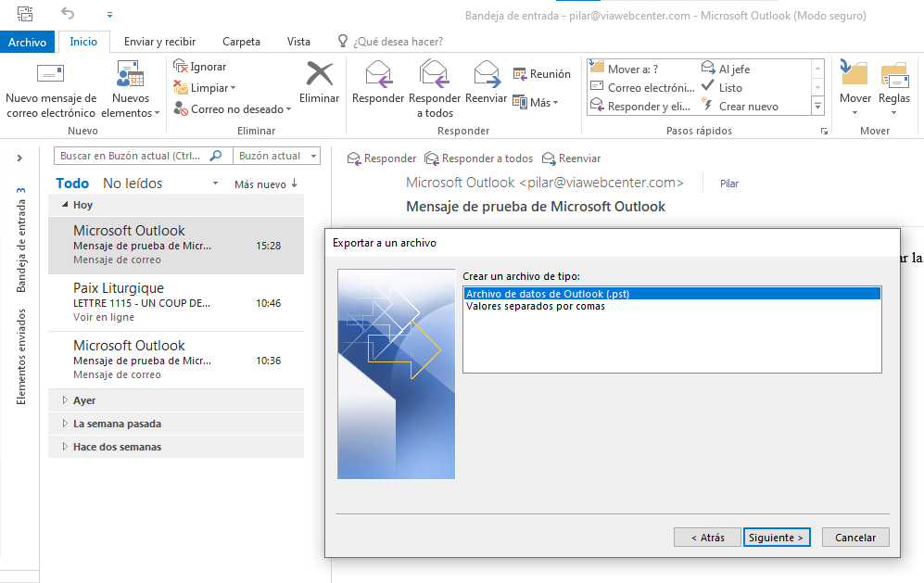Click Elementos enviados in the folder bar
The height and width of the screenshot is (583, 924).
[x=21, y=357]
